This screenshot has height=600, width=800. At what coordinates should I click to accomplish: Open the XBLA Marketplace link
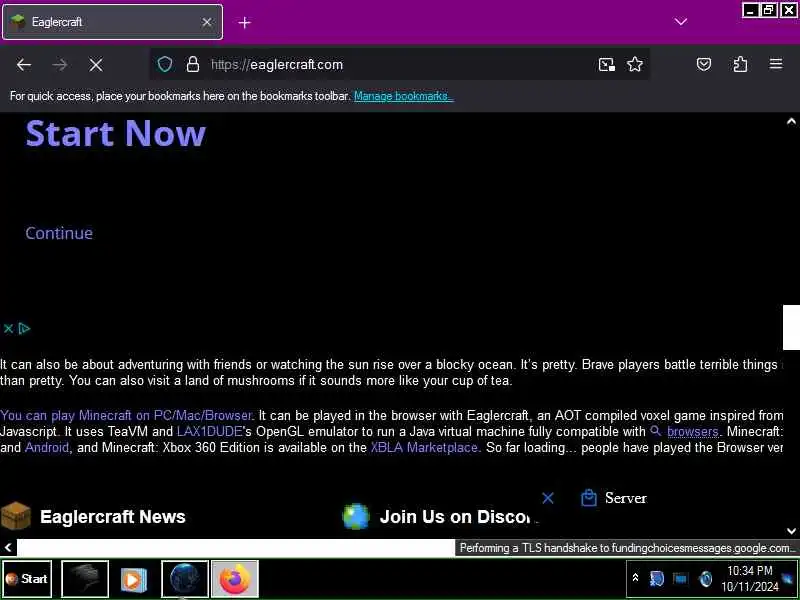pos(424,448)
